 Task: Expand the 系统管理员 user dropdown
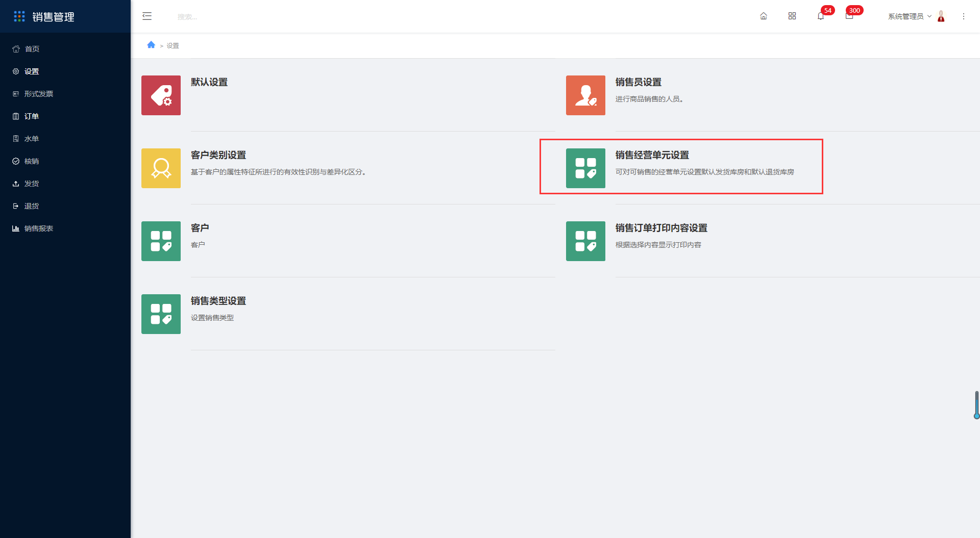[x=910, y=16]
